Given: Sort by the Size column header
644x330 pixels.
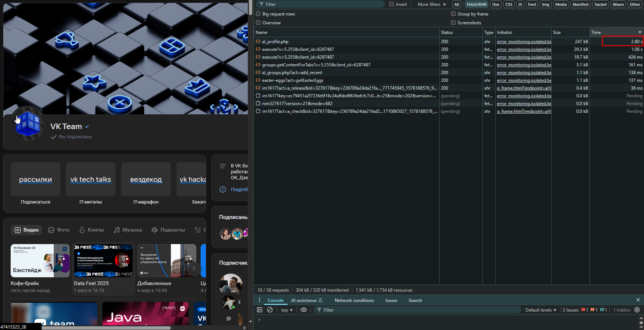Looking at the screenshot, I should (570, 32).
